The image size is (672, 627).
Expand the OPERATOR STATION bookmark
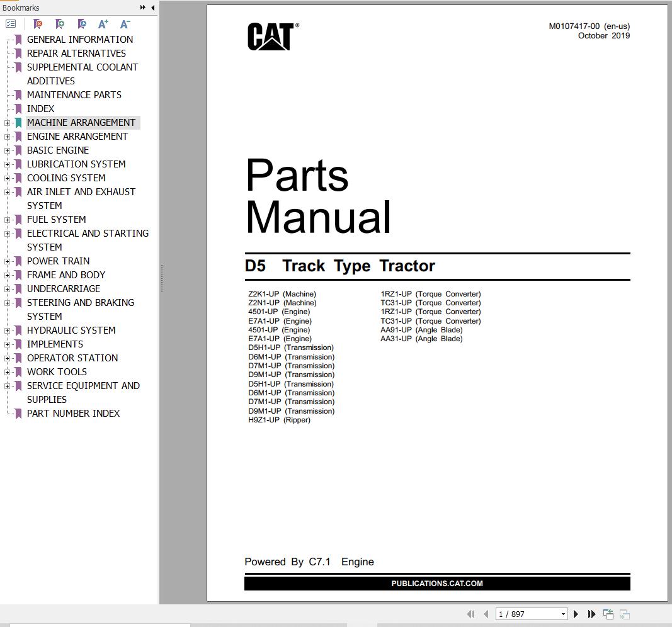(7, 358)
